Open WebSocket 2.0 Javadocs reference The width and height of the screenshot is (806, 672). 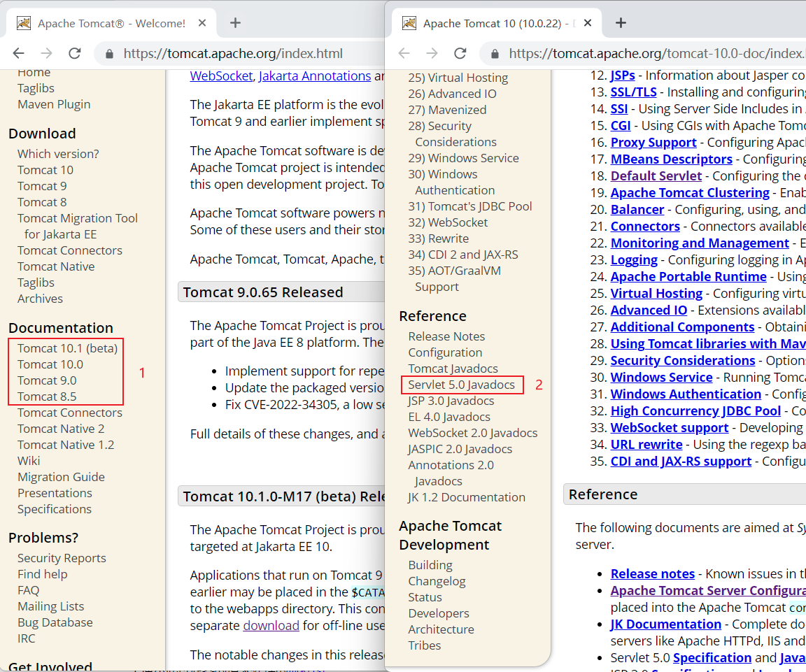point(473,433)
